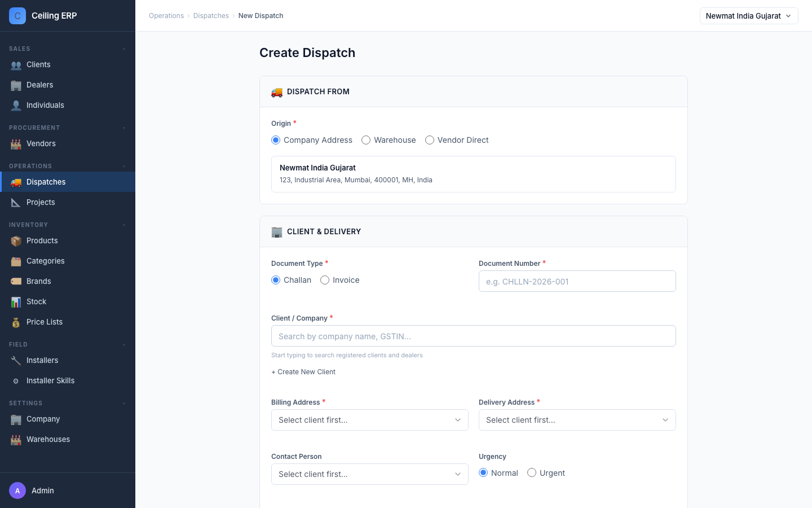Viewport: 812px width, 508px height.
Task: Click the Individuals person icon
Action: (16, 106)
